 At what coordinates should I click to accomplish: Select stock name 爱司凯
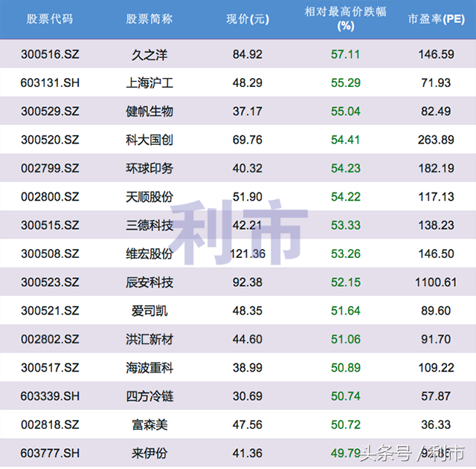149,311
